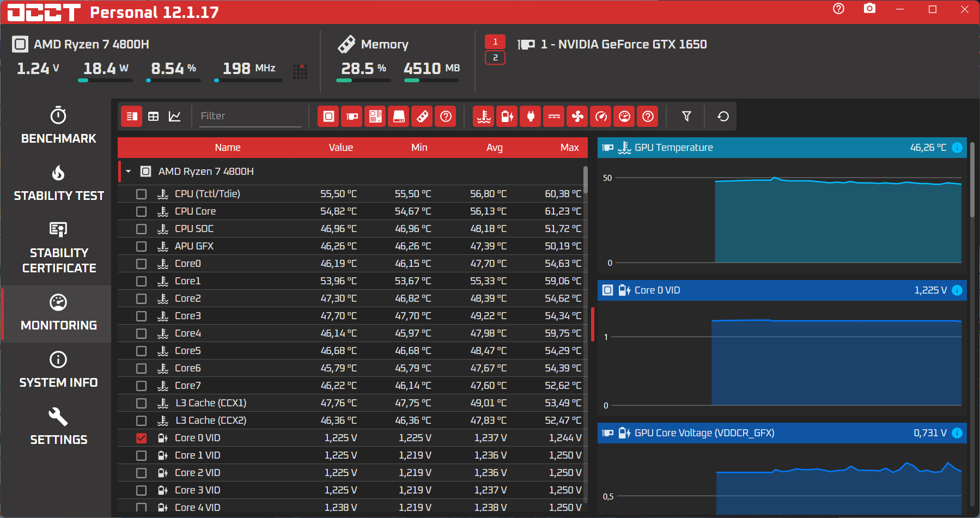The image size is (980, 518).
Task: Click the reset min/max refresh icon
Action: tap(723, 116)
